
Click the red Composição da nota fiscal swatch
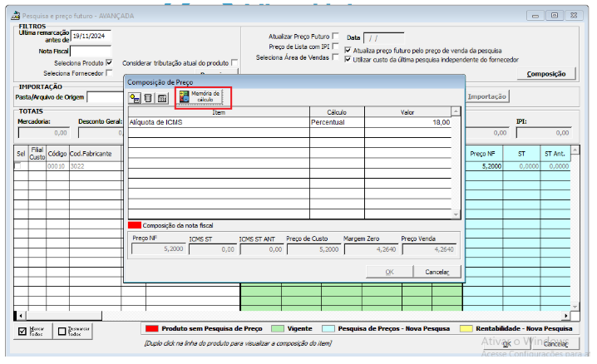coord(135,225)
